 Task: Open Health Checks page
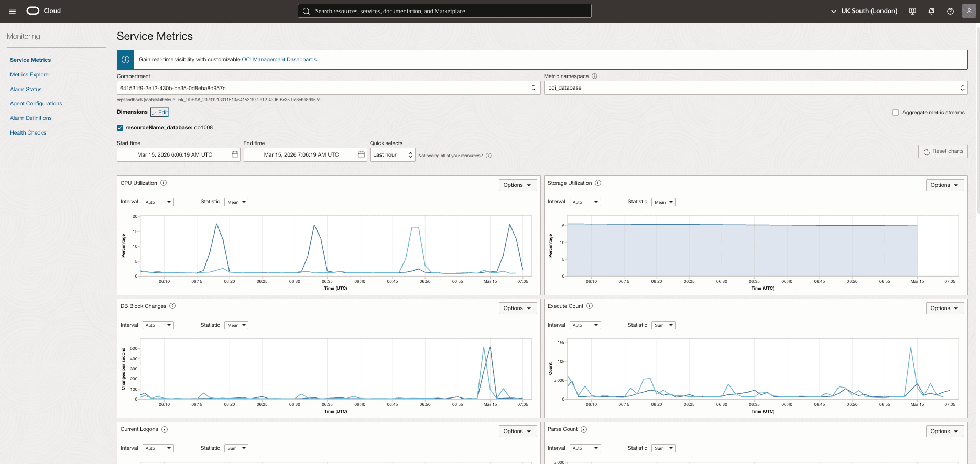tap(28, 133)
